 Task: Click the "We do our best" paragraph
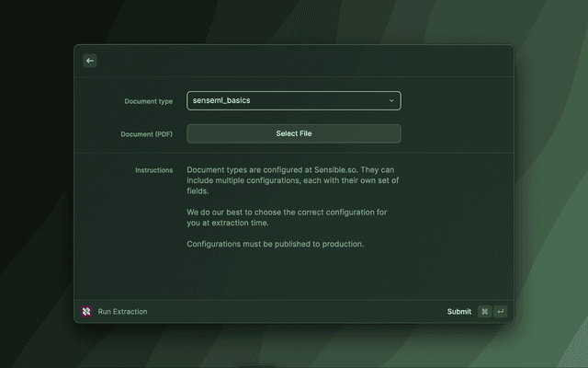(287, 218)
